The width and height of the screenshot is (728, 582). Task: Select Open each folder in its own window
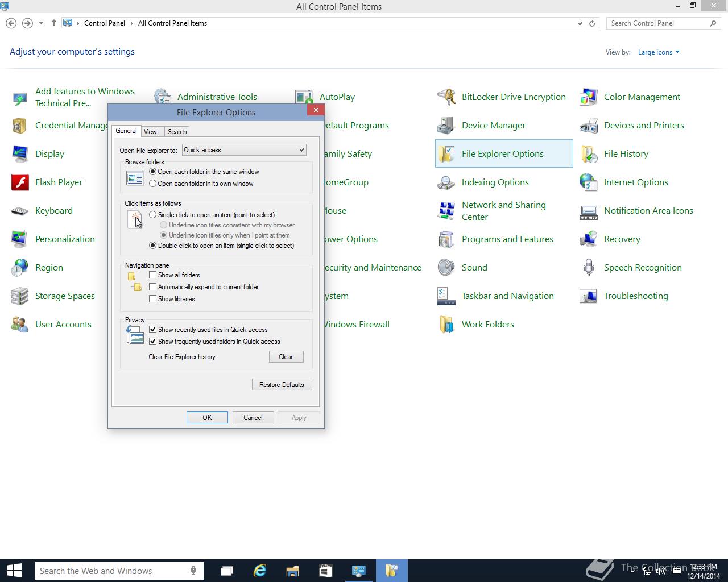(152, 184)
